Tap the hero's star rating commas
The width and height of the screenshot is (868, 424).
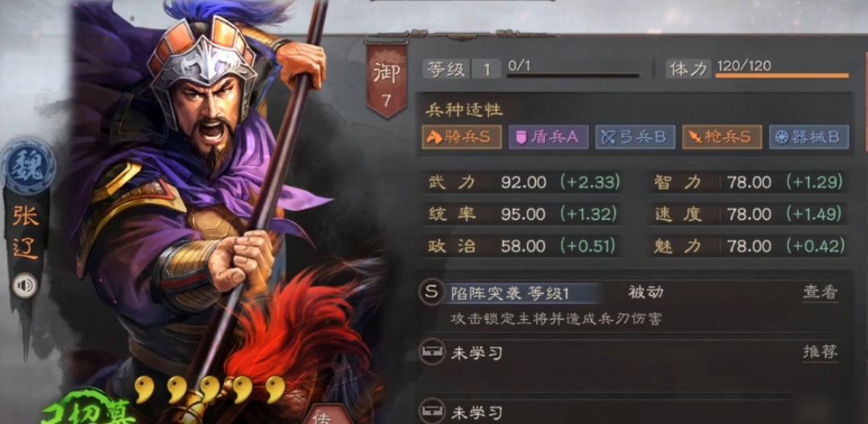(x=211, y=390)
